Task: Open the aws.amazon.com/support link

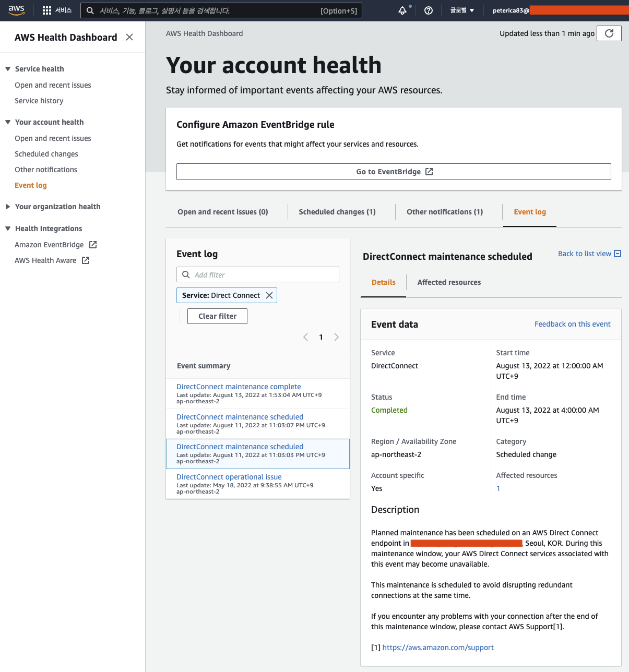Action: [x=438, y=647]
